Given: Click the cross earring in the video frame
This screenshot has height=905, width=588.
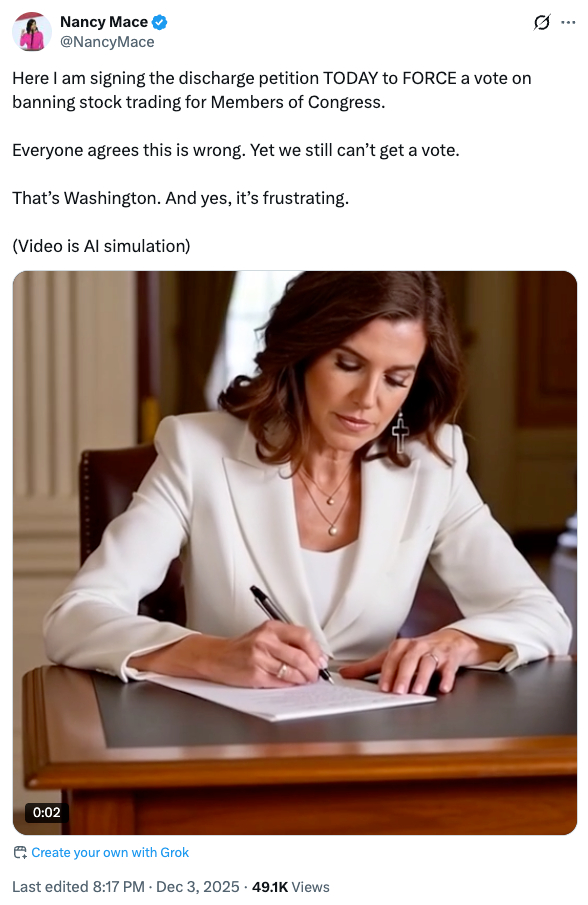Looking at the screenshot, I should [x=400, y=432].
